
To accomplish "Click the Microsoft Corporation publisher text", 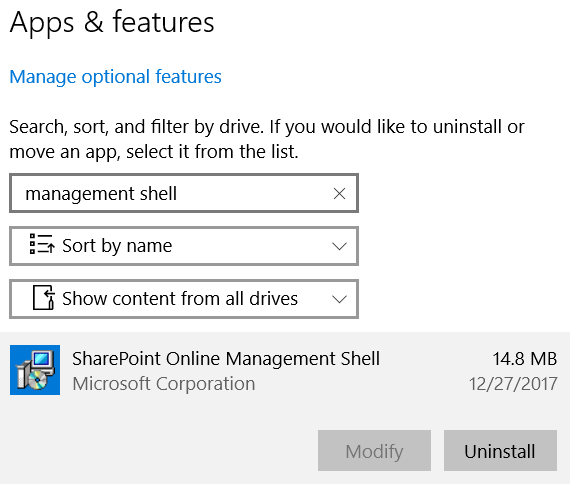I will (x=164, y=384).
